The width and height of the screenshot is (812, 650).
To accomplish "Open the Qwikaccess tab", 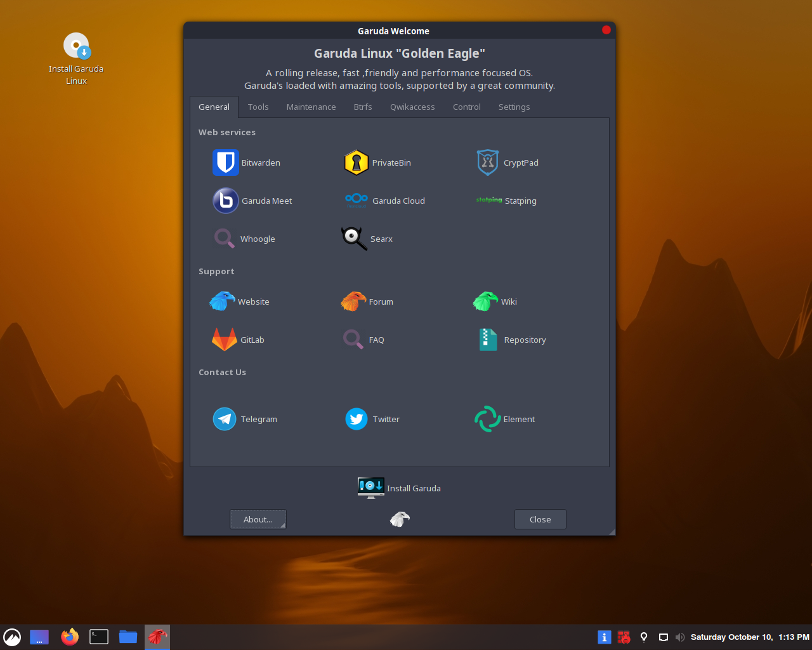I will [x=412, y=107].
